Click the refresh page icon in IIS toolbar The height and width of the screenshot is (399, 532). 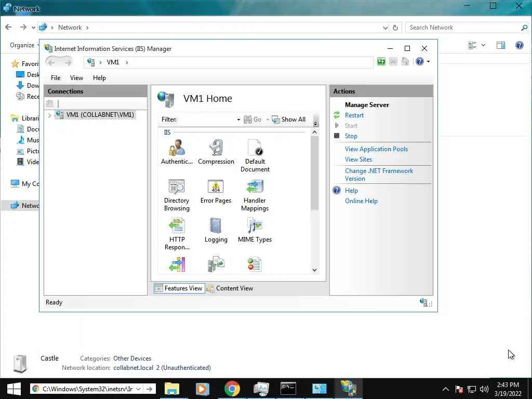tap(381, 61)
